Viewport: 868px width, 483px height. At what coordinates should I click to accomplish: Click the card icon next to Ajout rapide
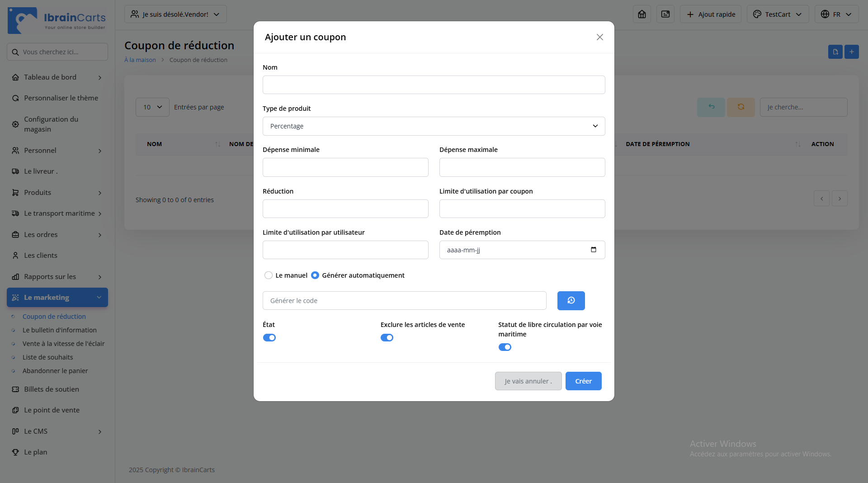[x=665, y=14]
